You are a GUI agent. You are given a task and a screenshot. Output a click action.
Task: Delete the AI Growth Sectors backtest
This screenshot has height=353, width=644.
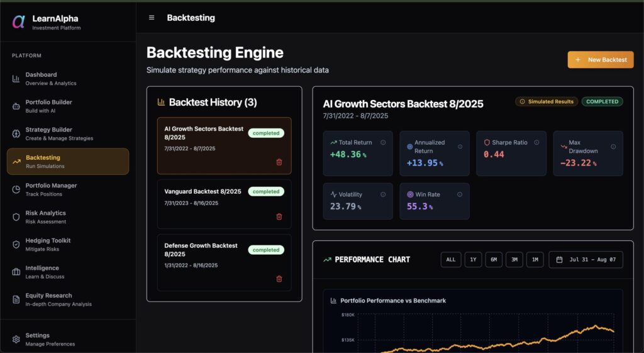[279, 162]
